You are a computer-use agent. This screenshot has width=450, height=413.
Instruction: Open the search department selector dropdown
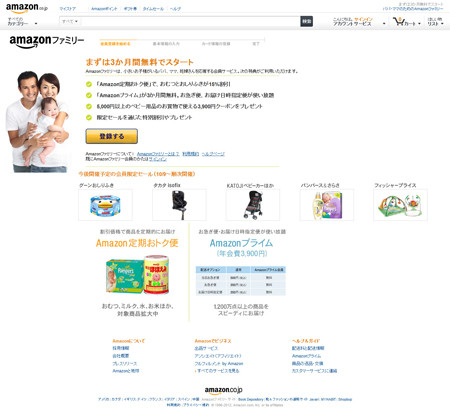[x=70, y=21]
